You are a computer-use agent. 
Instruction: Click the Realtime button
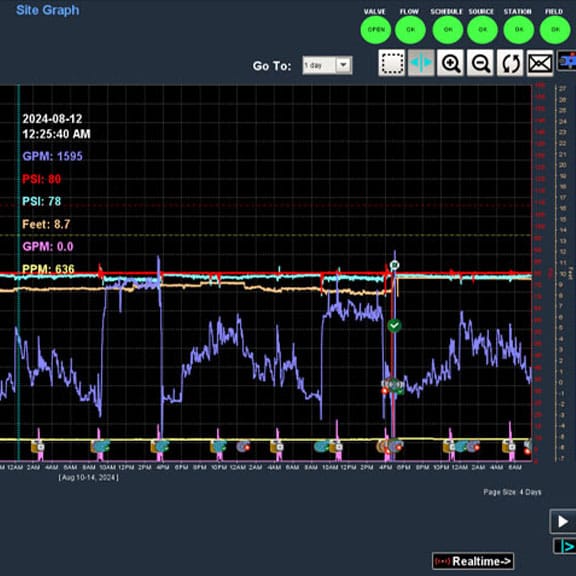coord(473,561)
